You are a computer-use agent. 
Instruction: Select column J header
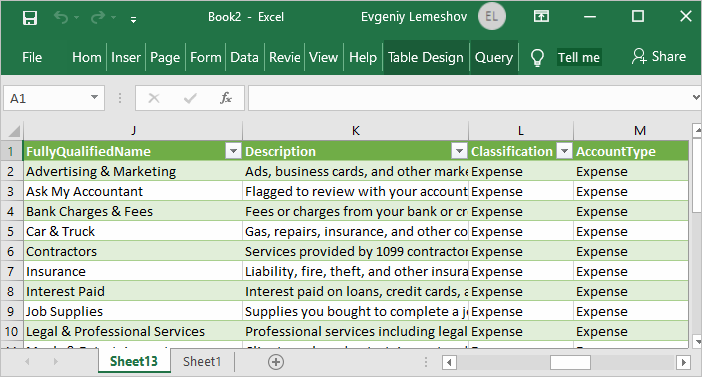pos(133,131)
